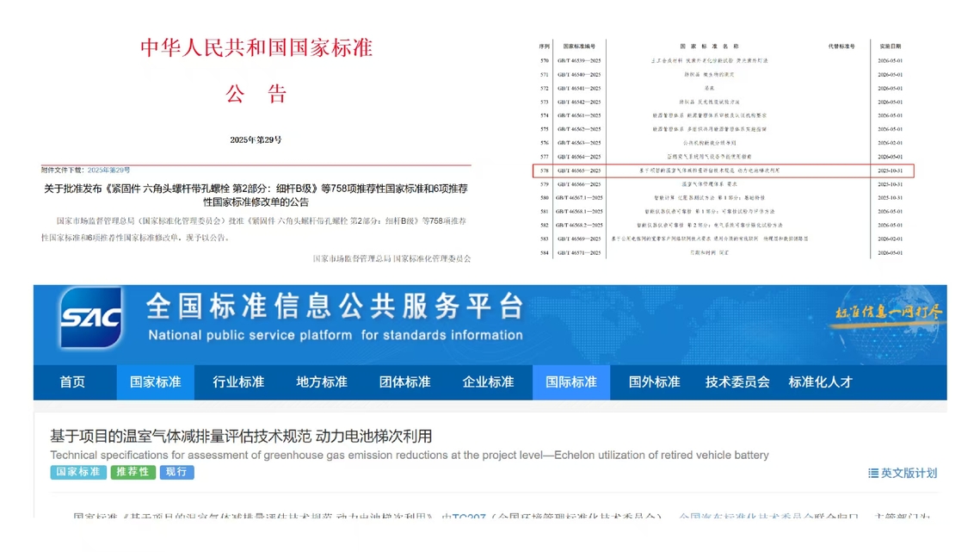Switch to the 国家标准 navigation tab
980x552 pixels.
156,382
